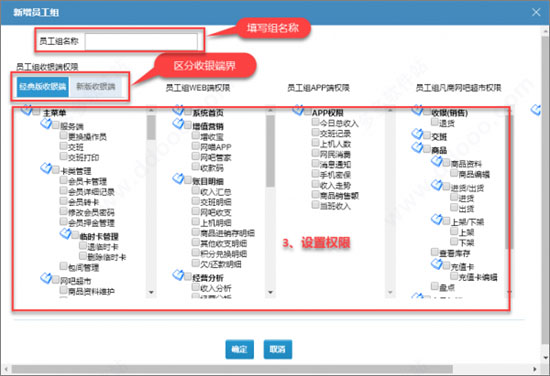Click the 员工组WEB端权限 heading
The height and width of the screenshot is (376, 550).
click(198, 88)
